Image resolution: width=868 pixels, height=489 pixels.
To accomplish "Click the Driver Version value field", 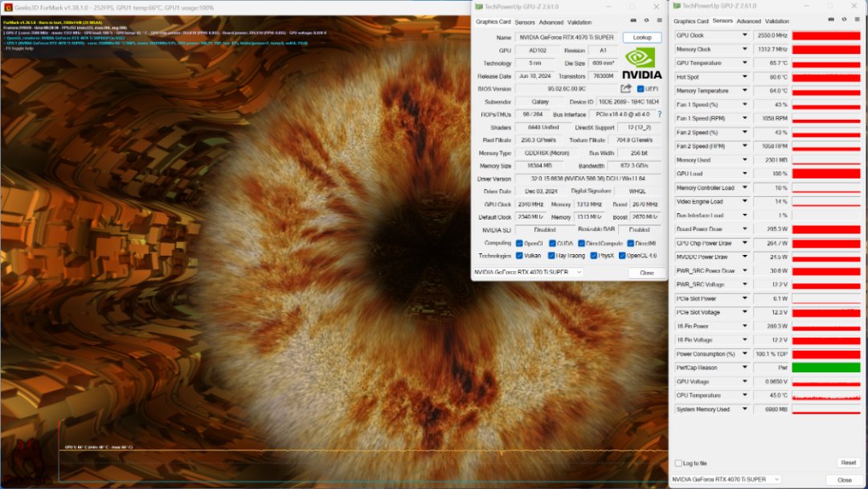I will tap(588, 179).
